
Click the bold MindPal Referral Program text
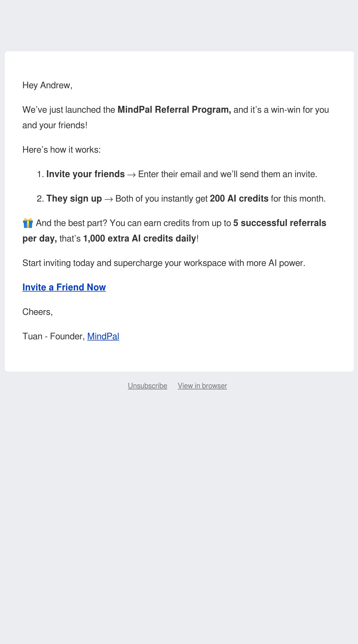174,110
